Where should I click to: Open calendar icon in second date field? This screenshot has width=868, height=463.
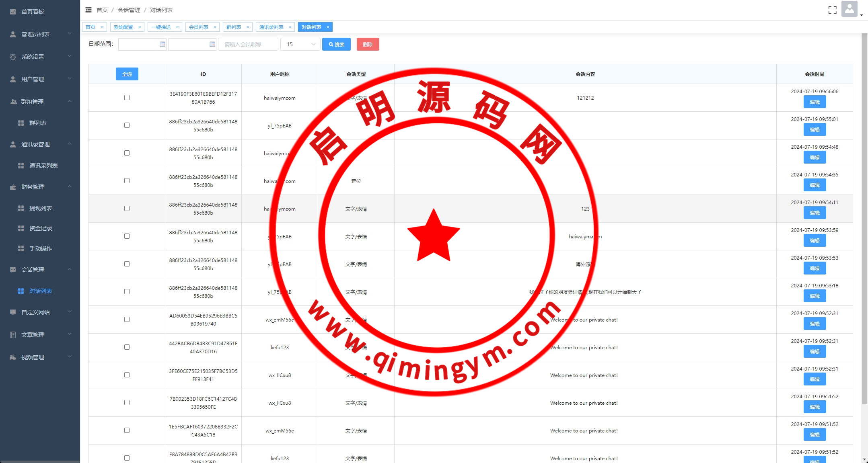(x=212, y=44)
